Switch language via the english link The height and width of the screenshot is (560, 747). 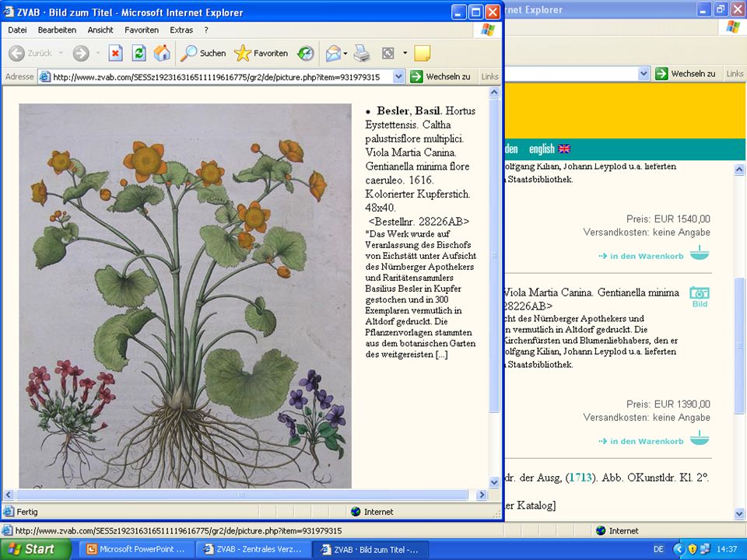pyautogui.click(x=542, y=149)
